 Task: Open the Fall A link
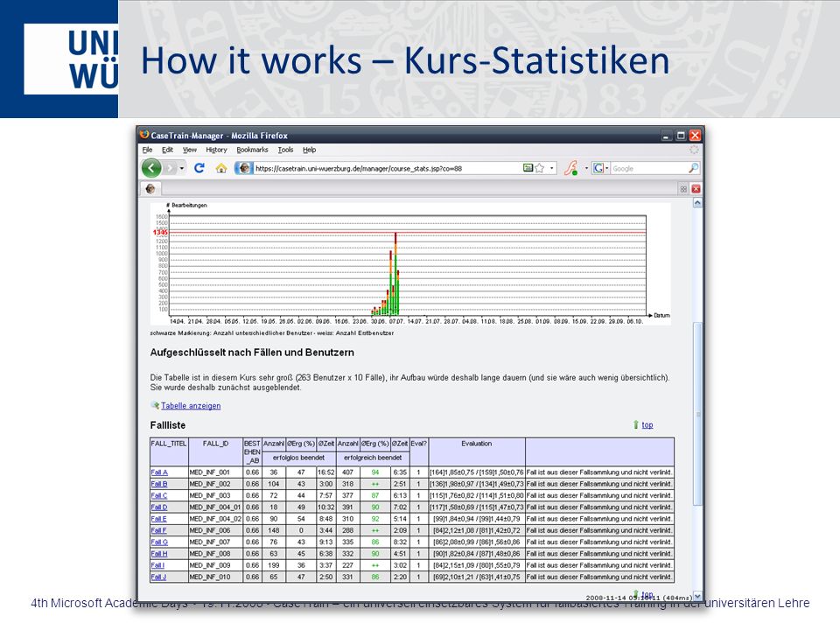[159, 472]
